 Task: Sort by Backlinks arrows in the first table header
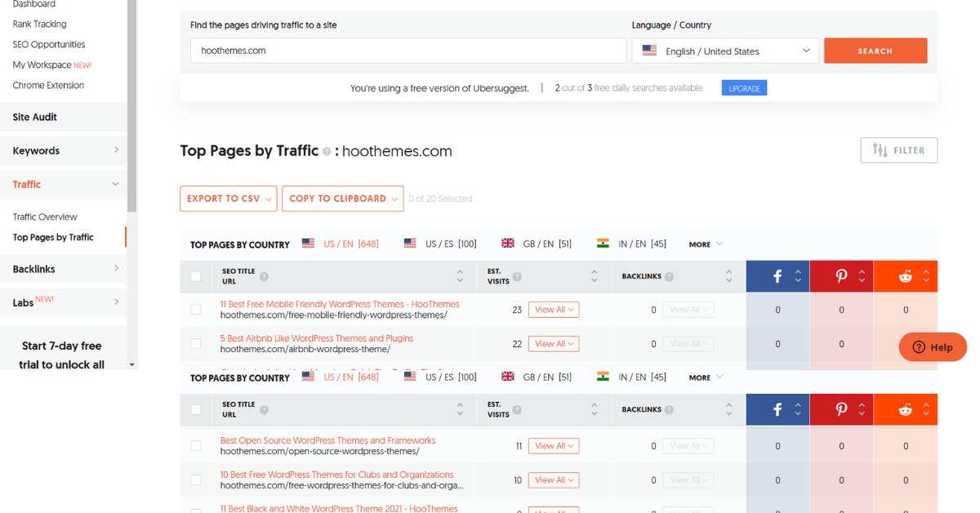(x=728, y=276)
